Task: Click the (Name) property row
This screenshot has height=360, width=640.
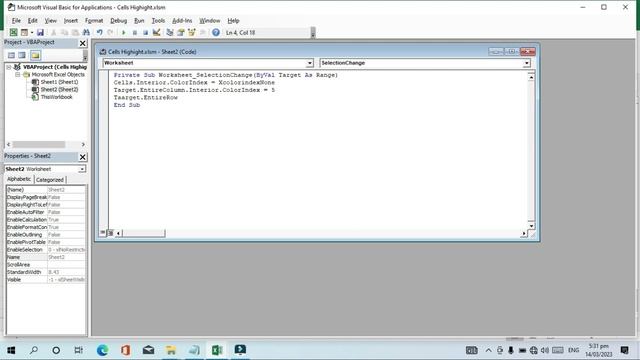Action: (x=46, y=190)
